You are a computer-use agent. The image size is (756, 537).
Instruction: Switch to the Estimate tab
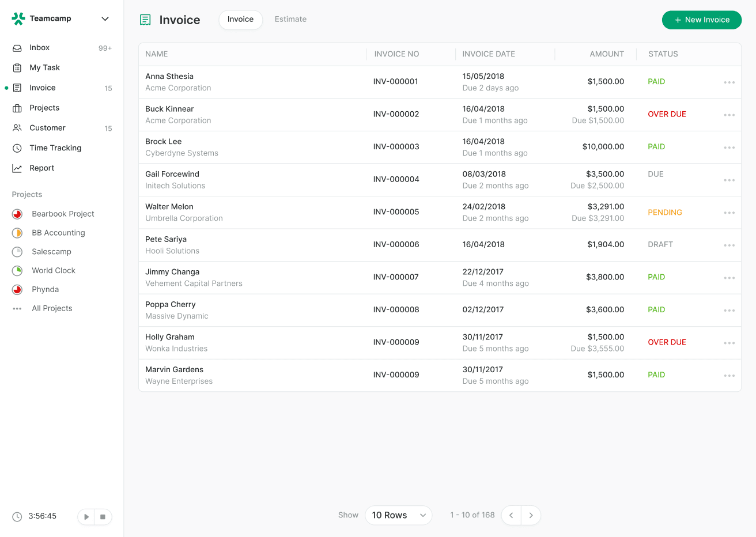(x=290, y=19)
